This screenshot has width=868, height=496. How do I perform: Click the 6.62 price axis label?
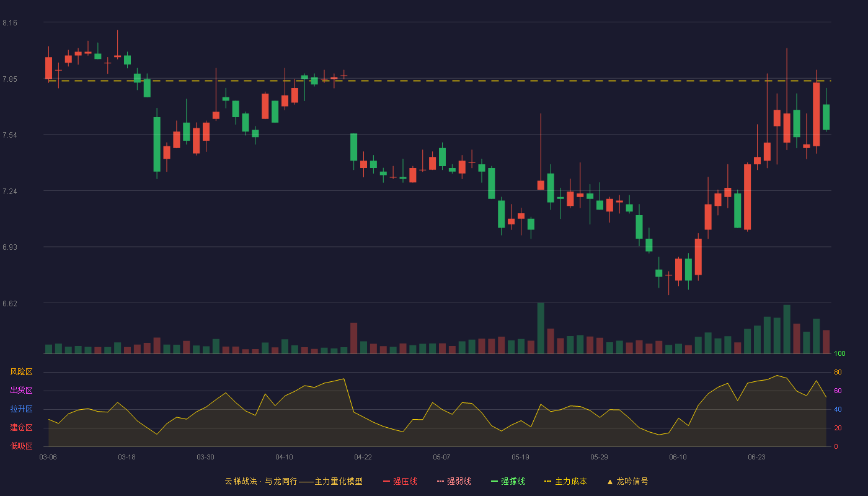tap(10, 304)
